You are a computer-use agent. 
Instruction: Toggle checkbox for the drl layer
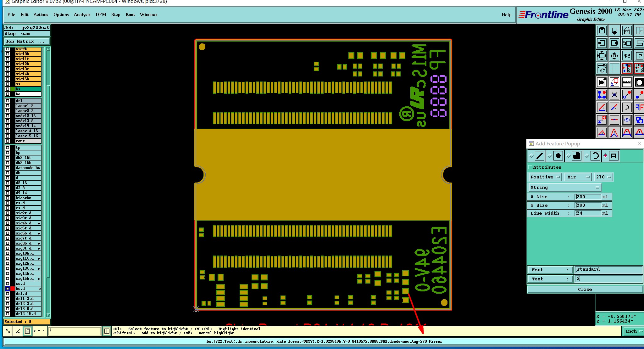pyautogui.click(x=8, y=101)
